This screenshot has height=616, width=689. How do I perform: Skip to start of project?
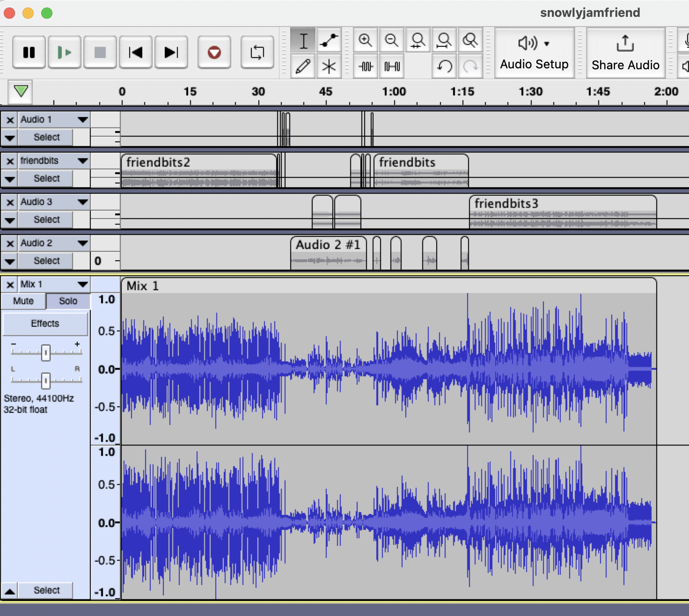click(x=136, y=52)
